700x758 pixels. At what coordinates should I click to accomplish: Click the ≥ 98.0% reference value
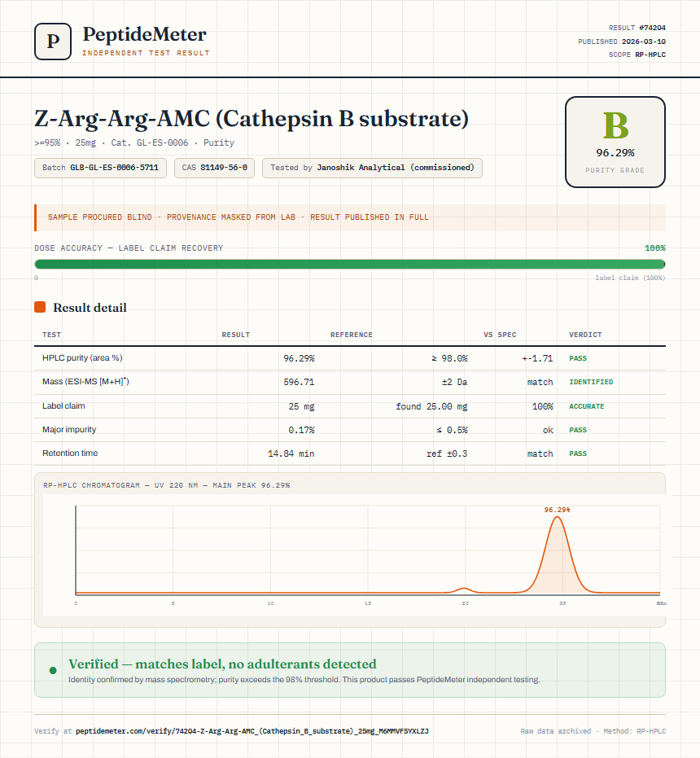pyautogui.click(x=449, y=358)
